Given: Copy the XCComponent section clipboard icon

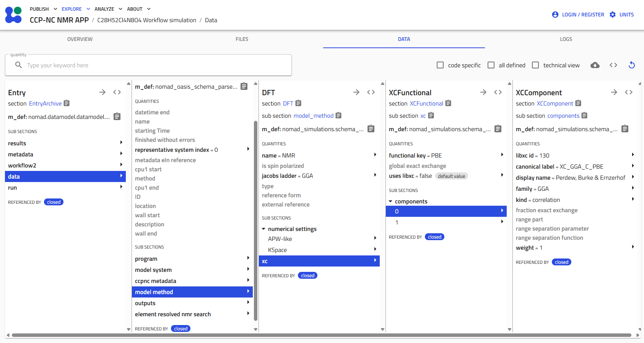Looking at the screenshot, I should [x=578, y=103].
